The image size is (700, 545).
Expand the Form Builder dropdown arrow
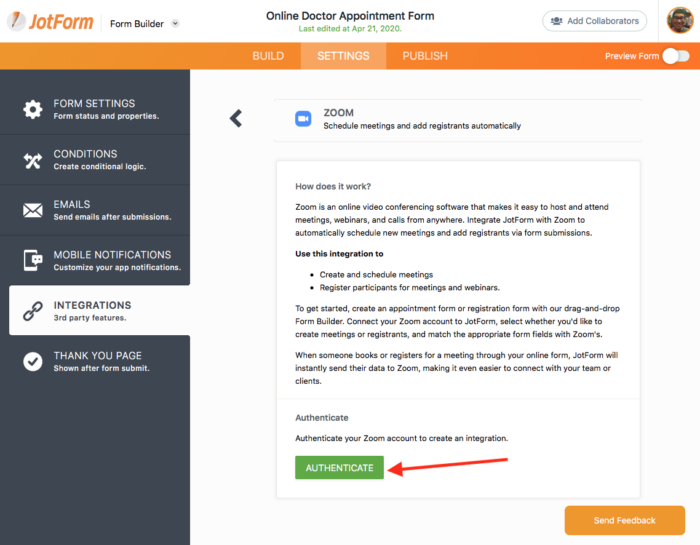pyautogui.click(x=176, y=23)
